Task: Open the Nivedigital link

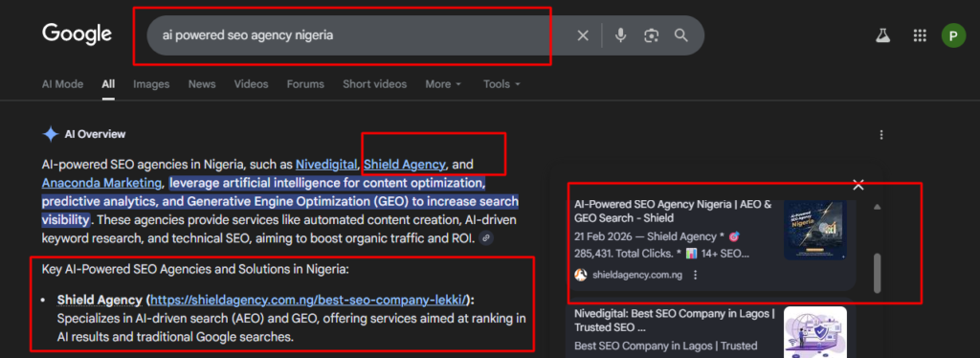Action: pos(326,165)
